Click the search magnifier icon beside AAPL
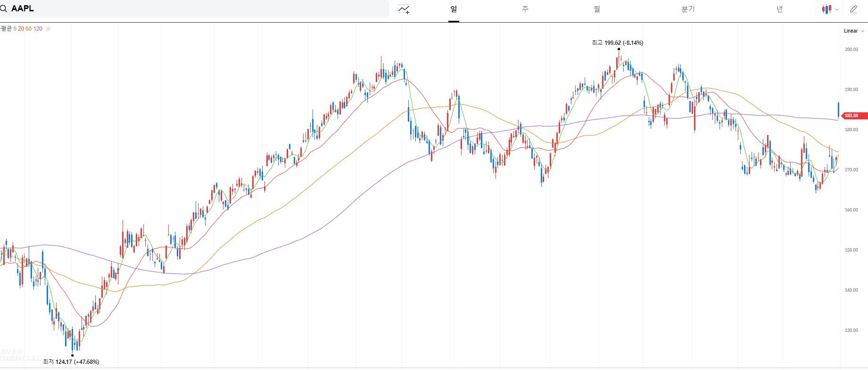This screenshot has height=370, width=868. [x=3, y=8]
